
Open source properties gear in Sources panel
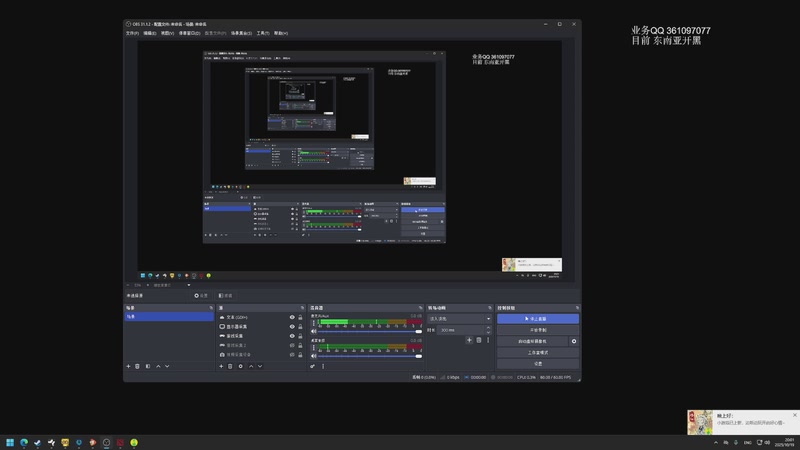241,366
